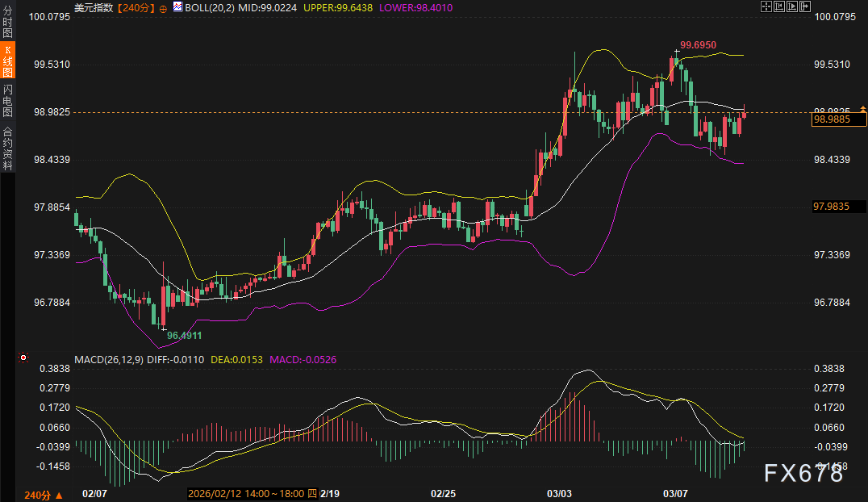This screenshot has width=868, height=502.
Task: Click the orange circle icon beside 240分
Action: (x=164, y=7)
